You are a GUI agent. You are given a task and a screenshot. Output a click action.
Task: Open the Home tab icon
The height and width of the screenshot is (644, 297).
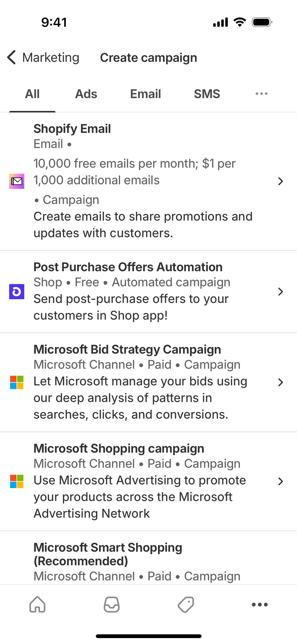(x=37, y=605)
